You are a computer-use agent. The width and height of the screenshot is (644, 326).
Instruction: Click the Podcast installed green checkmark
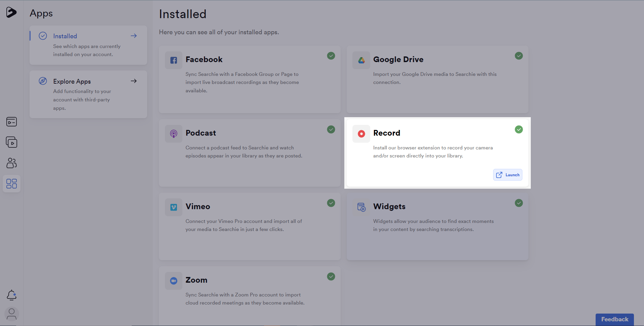[x=331, y=129]
